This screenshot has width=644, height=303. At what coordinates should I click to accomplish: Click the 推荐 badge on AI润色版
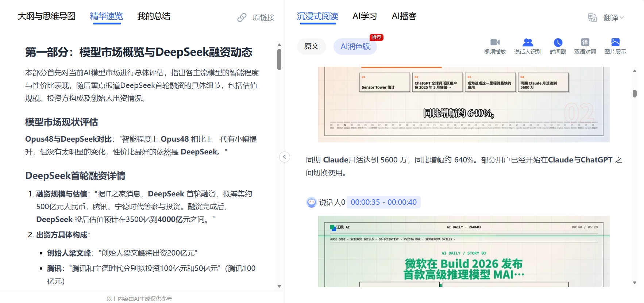(377, 37)
